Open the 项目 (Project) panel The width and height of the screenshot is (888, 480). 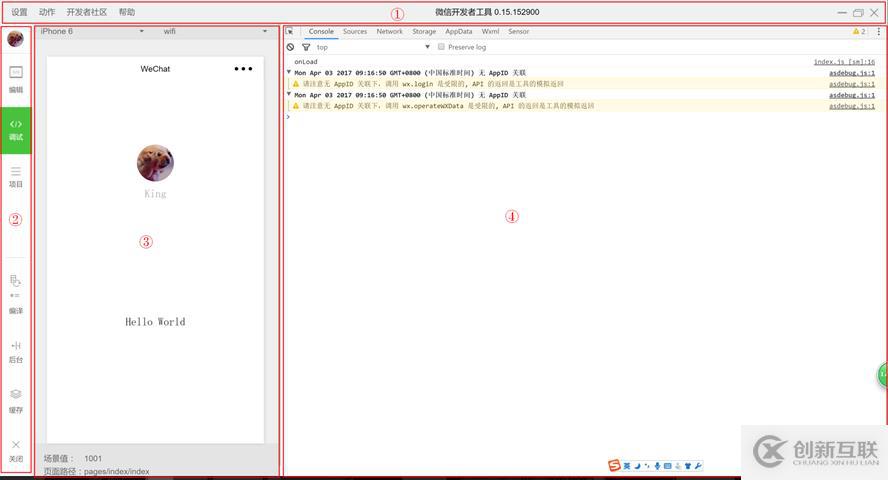[x=16, y=177]
